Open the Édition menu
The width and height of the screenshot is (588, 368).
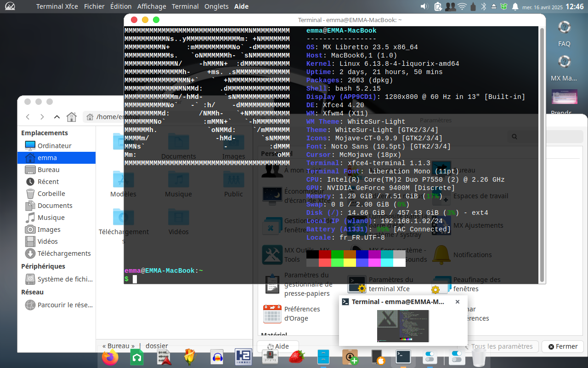coord(121,6)
